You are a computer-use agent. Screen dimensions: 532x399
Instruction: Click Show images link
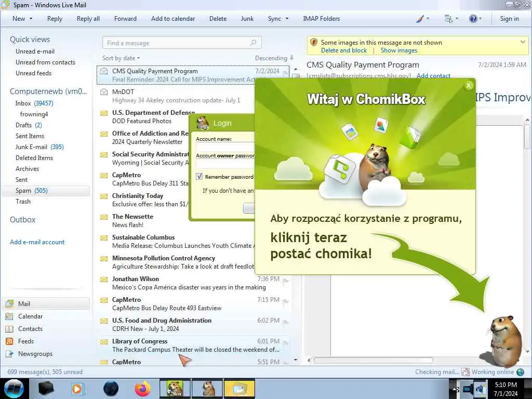point(398,50)
